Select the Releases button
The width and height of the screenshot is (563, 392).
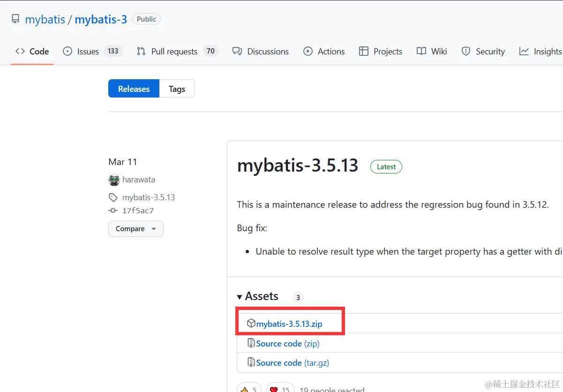134,89
